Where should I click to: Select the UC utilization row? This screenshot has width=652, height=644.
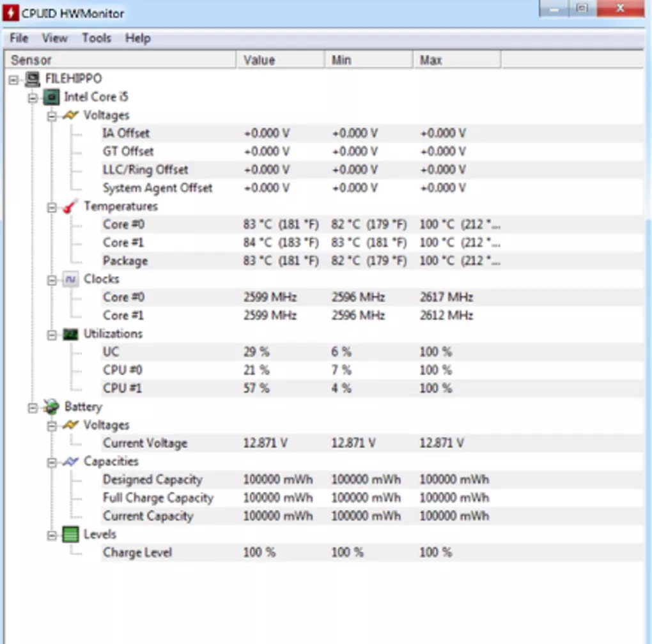[372, 352]
